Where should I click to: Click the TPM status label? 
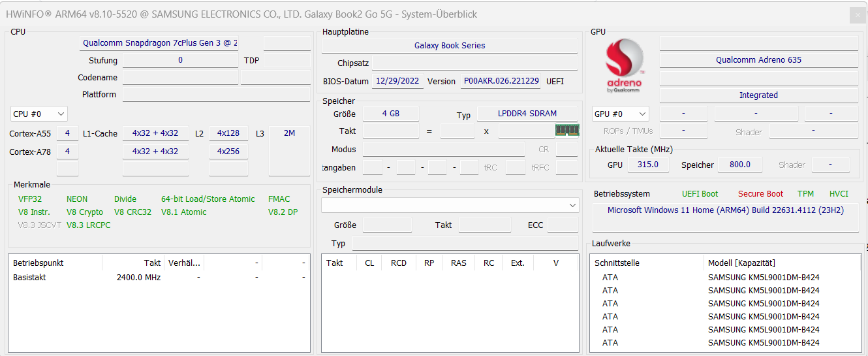(x=805, y=194)
